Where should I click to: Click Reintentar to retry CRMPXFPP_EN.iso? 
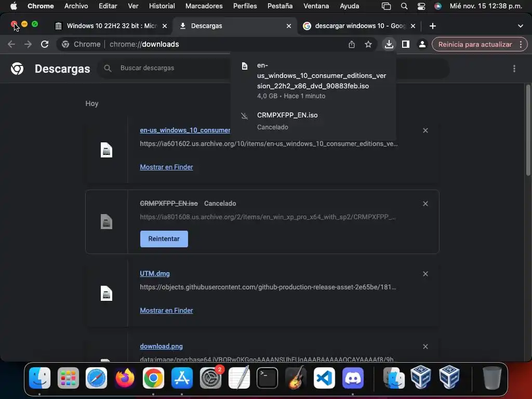click(x=164, y=239)
